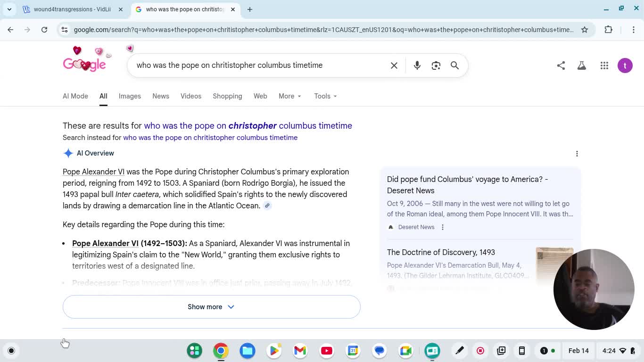The image size is (644, 362).
Task: Open AI Overview three-dot options menu
Action: (x=577, y=154)
